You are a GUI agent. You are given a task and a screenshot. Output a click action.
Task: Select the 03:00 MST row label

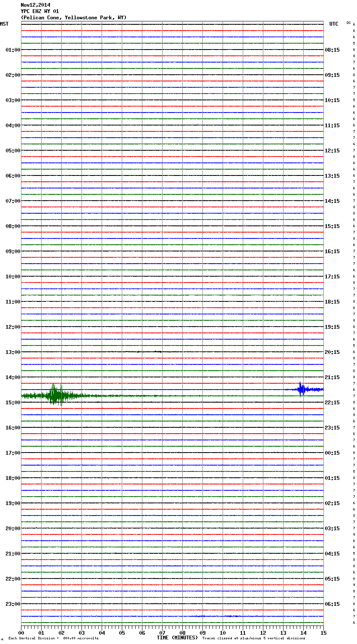(x=13, y=100)
